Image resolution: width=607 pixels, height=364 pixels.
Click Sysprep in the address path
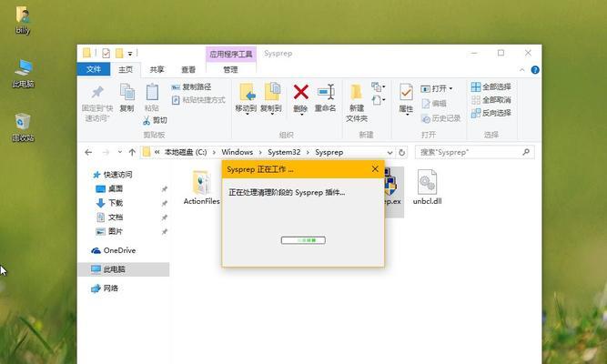pos(329,152)
